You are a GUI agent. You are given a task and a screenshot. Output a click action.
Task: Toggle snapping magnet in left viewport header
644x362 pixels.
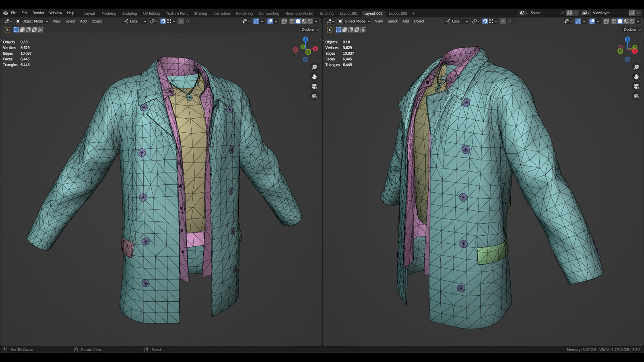163,21
